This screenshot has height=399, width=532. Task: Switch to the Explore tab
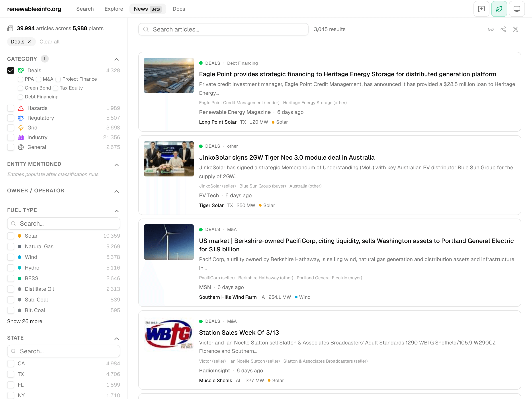(113, 9)
